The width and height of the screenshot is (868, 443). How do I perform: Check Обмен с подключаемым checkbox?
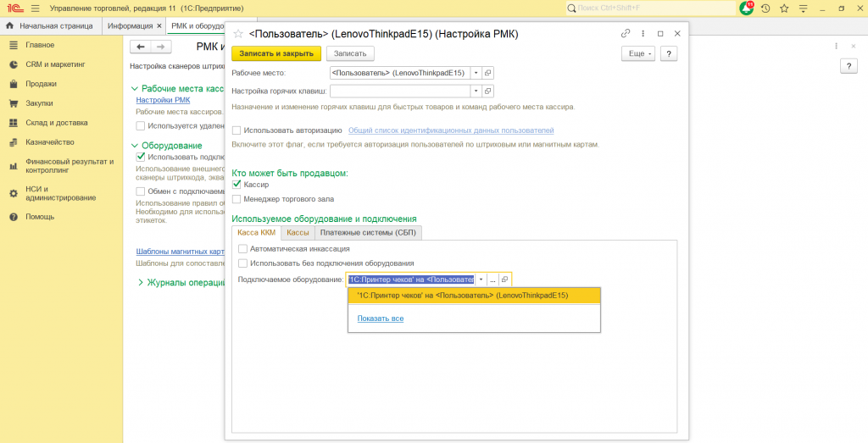click(141, 191)
